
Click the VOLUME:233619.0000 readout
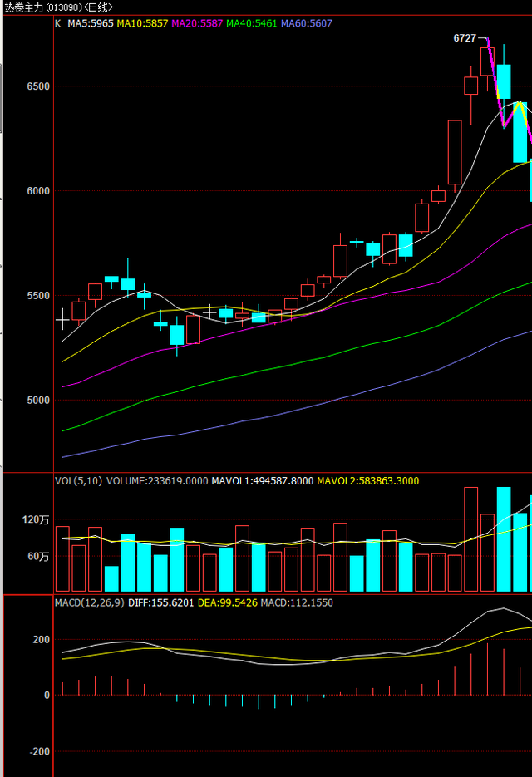(x=157, y=480)
